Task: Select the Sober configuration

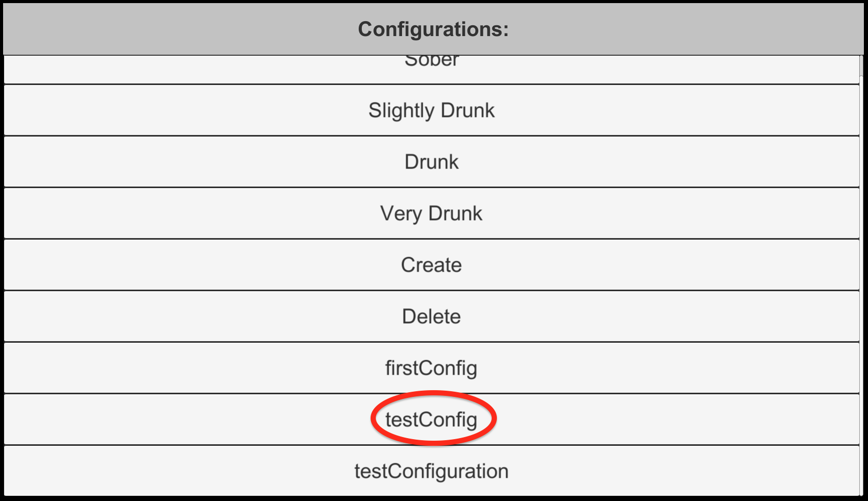Action: (431, 69)
